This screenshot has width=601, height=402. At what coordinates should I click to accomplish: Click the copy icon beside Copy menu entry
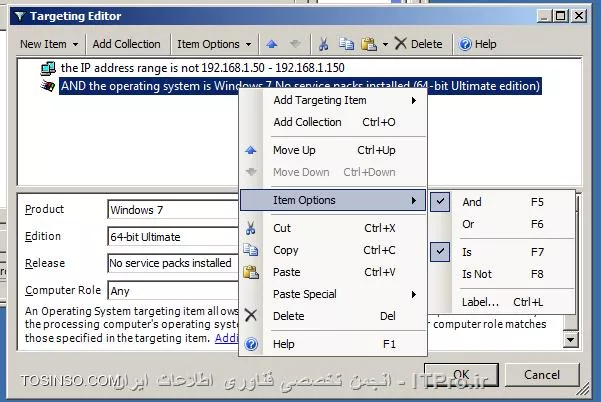251,250
